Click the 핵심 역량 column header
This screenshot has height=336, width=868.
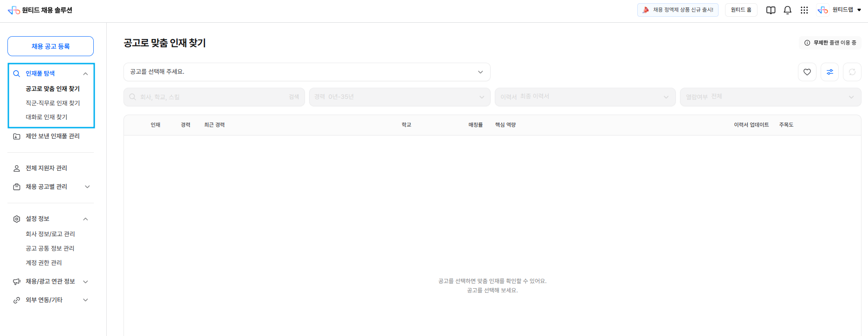[505, 125]
